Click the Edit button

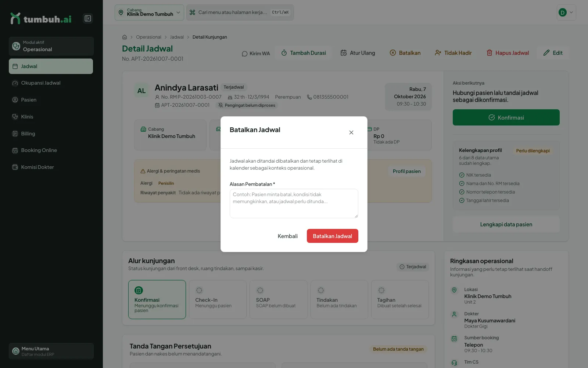[553, 53]
